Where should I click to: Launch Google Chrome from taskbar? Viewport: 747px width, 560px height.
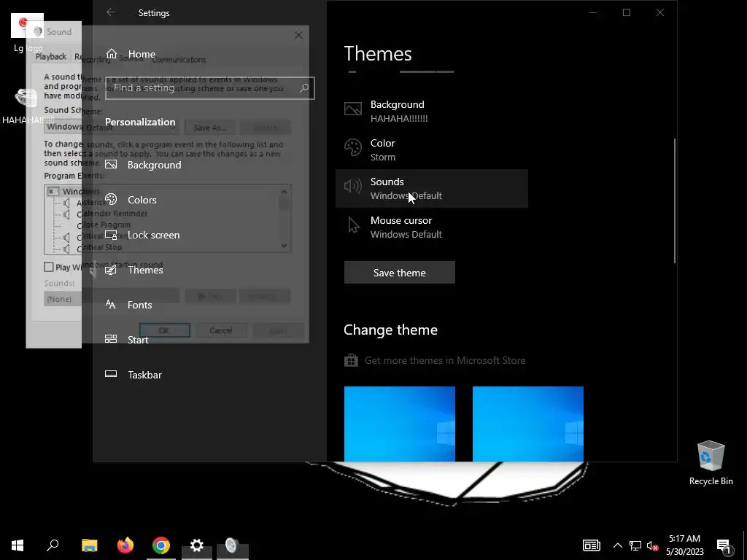161,545
